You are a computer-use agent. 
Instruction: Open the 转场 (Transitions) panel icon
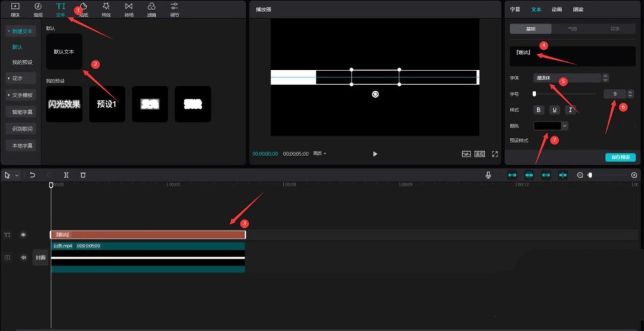[x=129, y=9]
